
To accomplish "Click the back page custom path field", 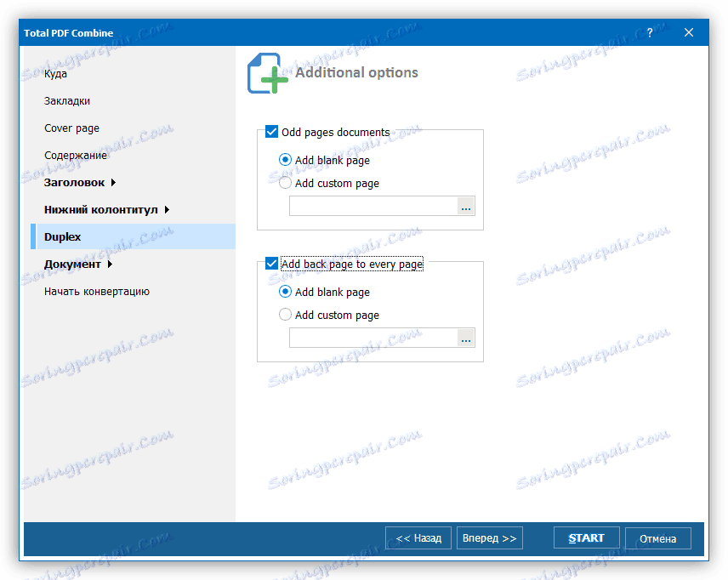I will point(373,338).
